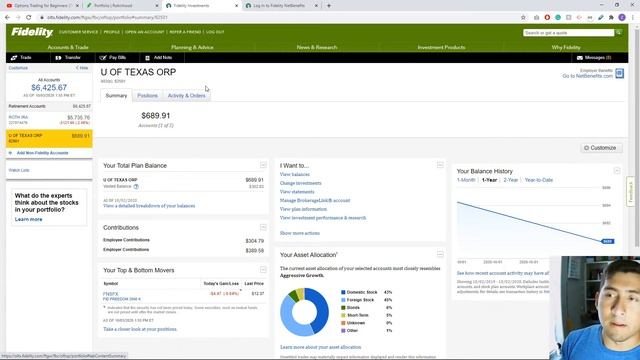Click the Fidelity logo

pos(32,32)
